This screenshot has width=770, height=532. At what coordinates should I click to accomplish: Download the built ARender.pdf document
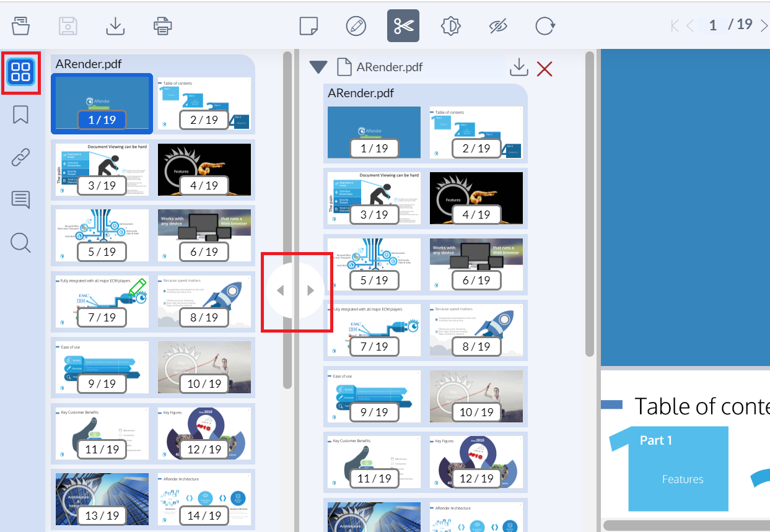pyautogui.click(x=518, y=67)
